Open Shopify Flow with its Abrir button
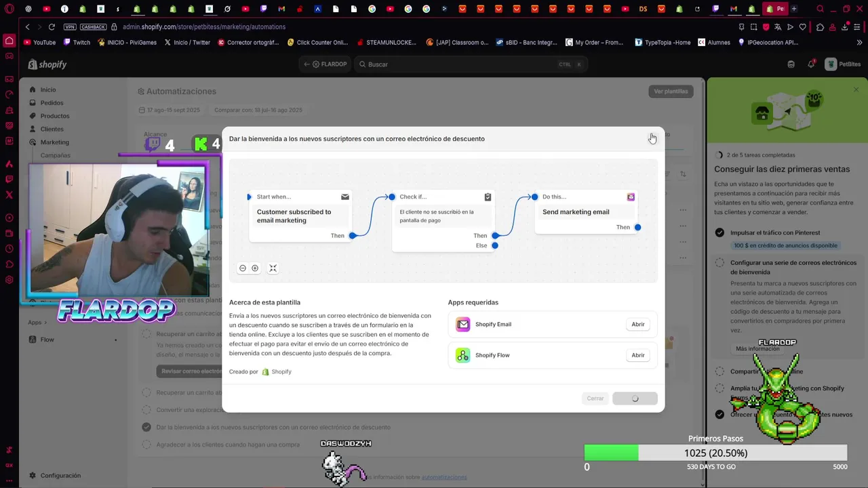The height and width of the screenshot is (488, 868). (638, 355)
